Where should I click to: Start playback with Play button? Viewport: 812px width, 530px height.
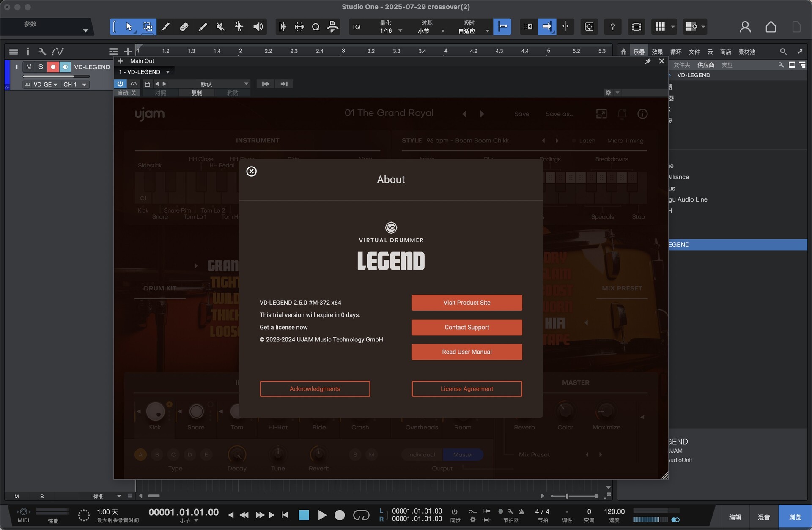click(x=322, y=515)
